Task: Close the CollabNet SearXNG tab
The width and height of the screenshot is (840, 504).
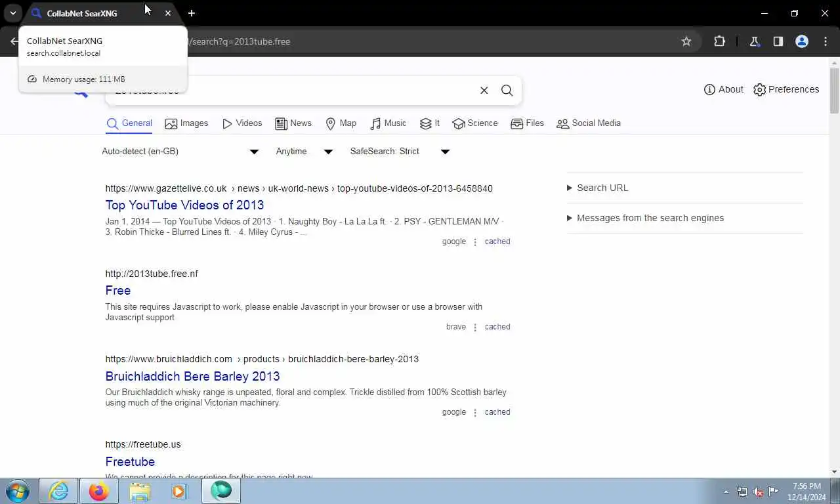Action: pos(168,13)
